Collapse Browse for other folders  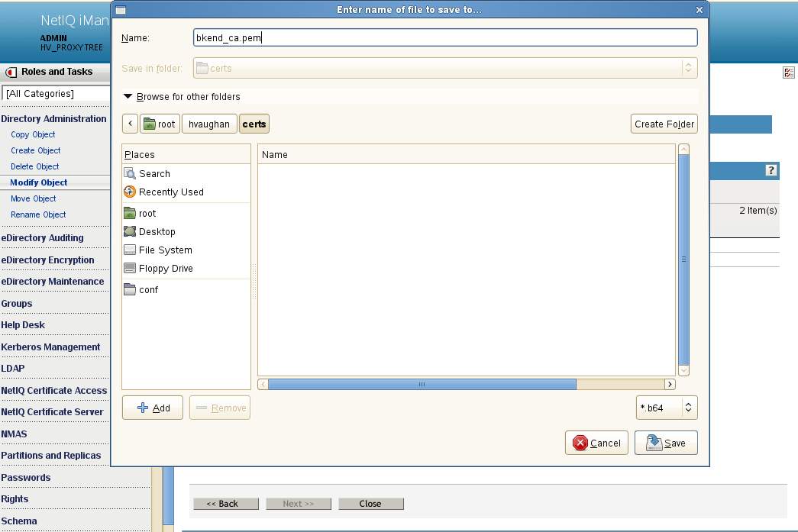[128, 96]
